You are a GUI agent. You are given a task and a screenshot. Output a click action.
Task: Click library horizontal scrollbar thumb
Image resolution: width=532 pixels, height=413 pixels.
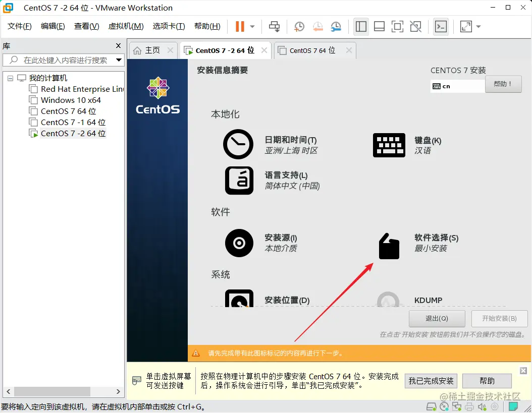(52, 391)
